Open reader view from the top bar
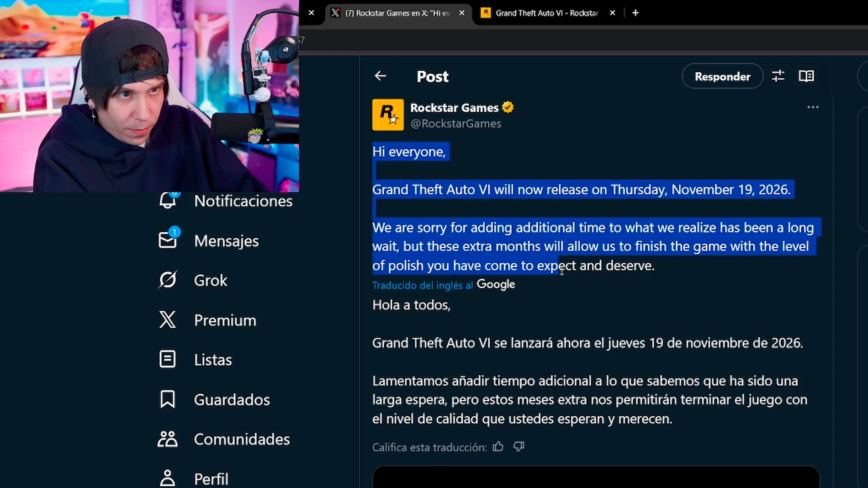The image size is (868, 488). point(806,76)
